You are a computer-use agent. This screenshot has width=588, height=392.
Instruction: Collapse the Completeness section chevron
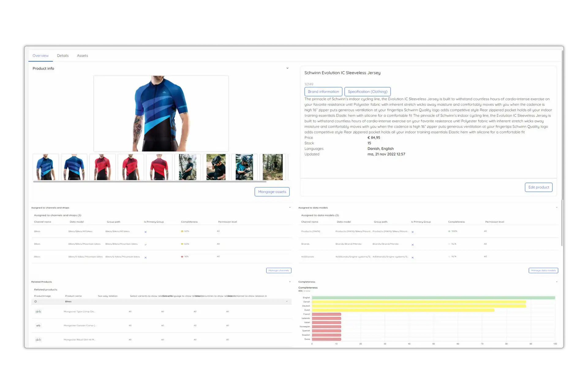tap(556, 282)
